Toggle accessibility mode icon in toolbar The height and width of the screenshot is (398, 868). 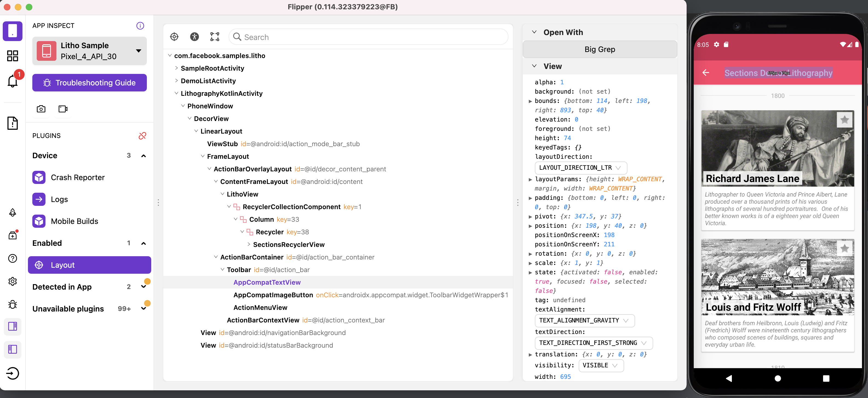tap(195, 37)
